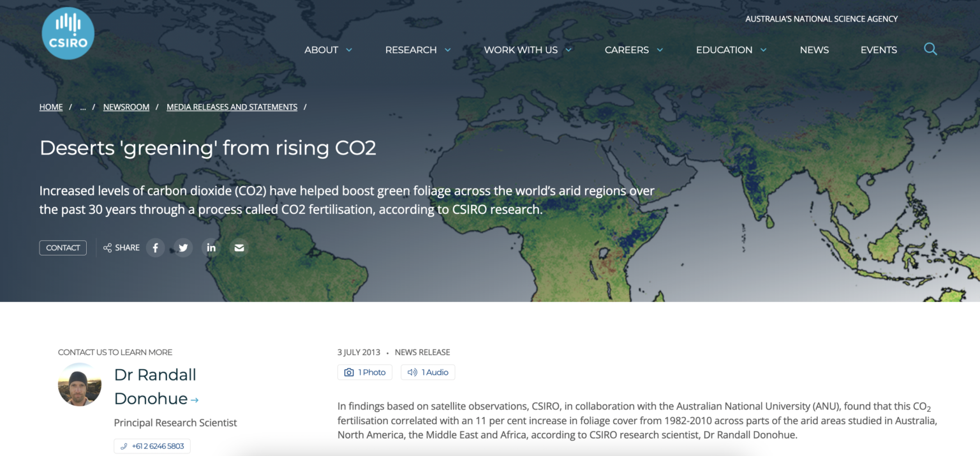Call the phone number +61 2 6246 5803
The height and width of the screenshot is (456, 980).
pyautogui.click(x=152, y=446)
